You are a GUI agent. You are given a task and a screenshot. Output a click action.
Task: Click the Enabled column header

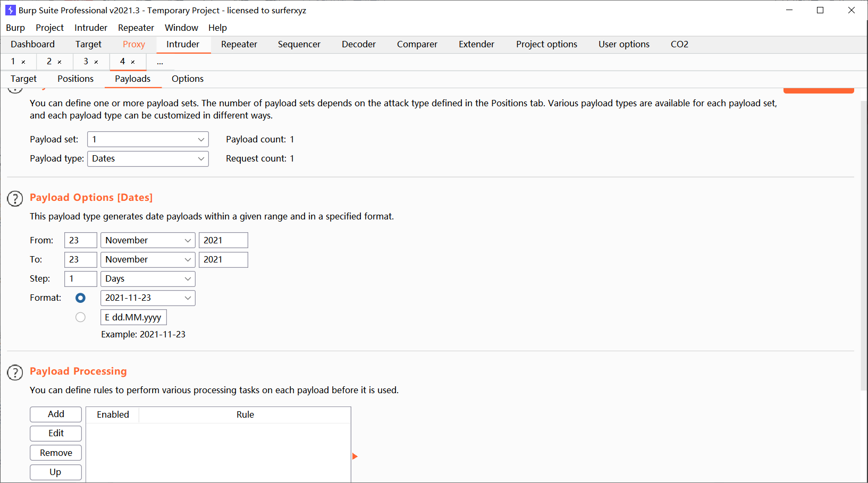coord(113,415)
